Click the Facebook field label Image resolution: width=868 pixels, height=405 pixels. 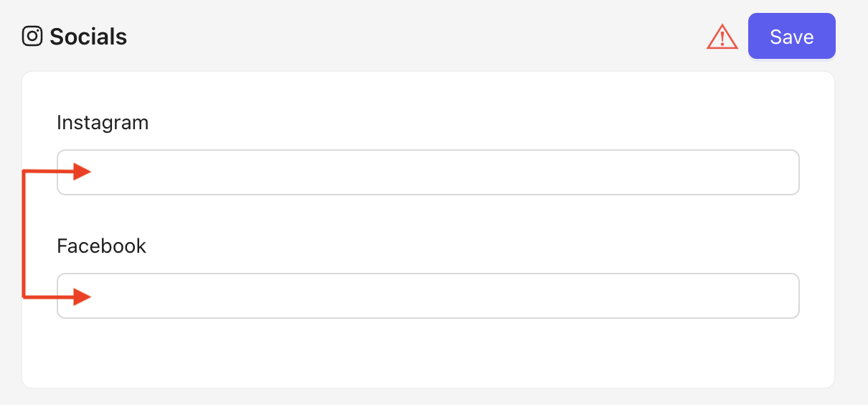coord(101,246)
